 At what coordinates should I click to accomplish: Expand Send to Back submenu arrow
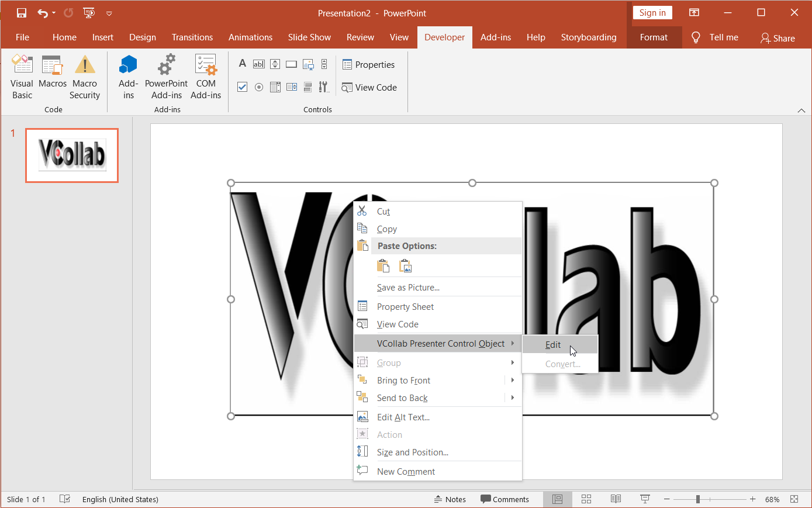point(513,398)
